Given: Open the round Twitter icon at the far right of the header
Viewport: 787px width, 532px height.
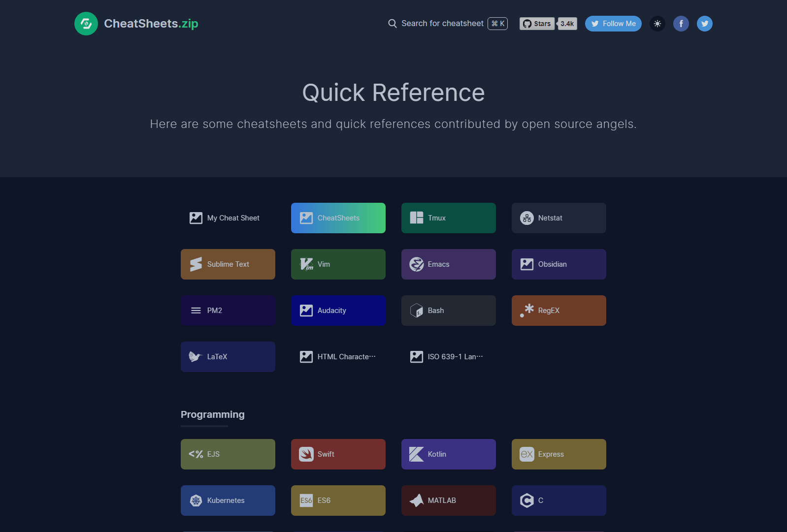Looking at the screenshot, I should [705, 24].
